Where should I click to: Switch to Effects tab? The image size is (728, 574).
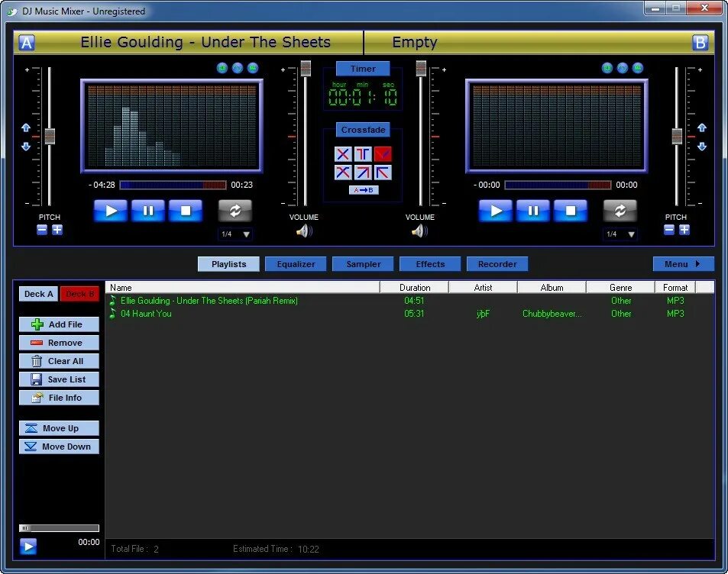point(430,264)
